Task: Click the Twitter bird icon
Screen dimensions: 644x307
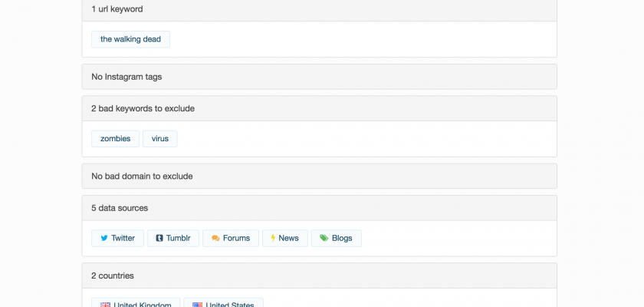Action: pos(103,238)
